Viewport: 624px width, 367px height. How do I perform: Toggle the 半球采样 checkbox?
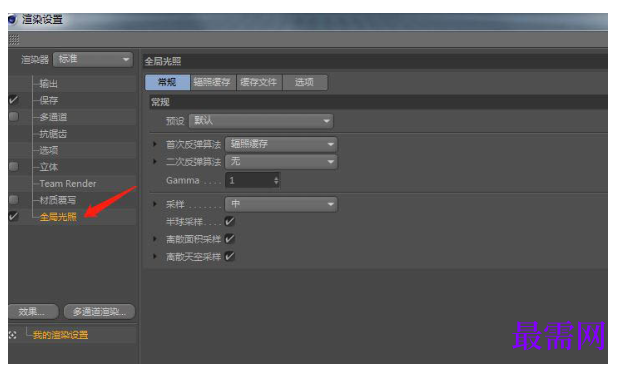tap(230, 221)
